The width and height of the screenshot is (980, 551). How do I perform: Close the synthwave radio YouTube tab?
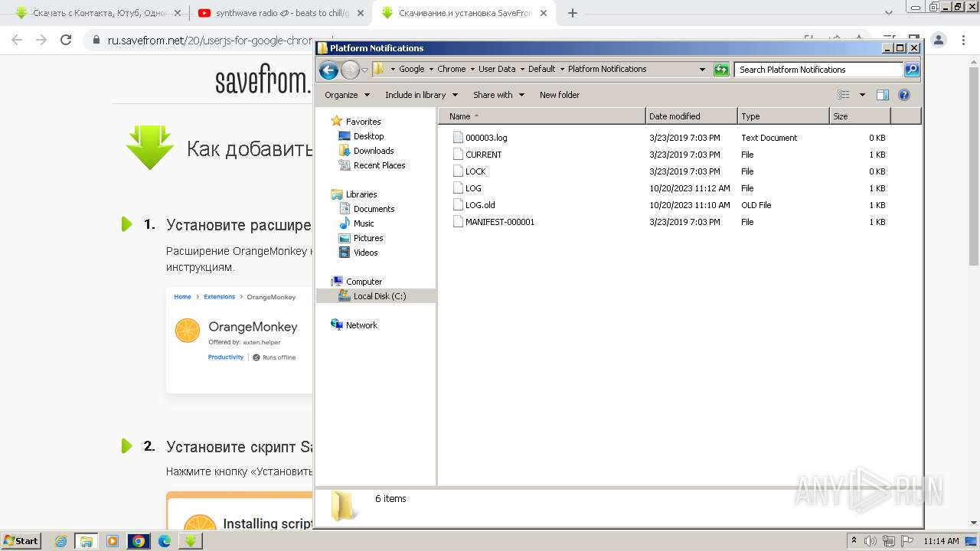point(361,13)
